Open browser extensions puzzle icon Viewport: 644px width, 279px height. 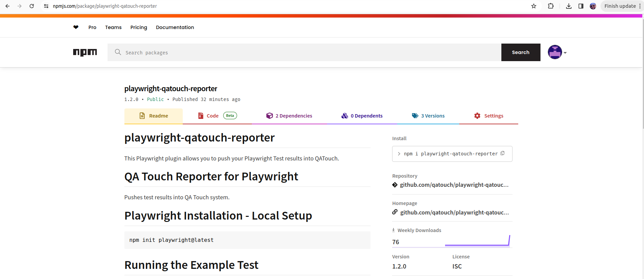pyautogui.click(x=551, y=6)
